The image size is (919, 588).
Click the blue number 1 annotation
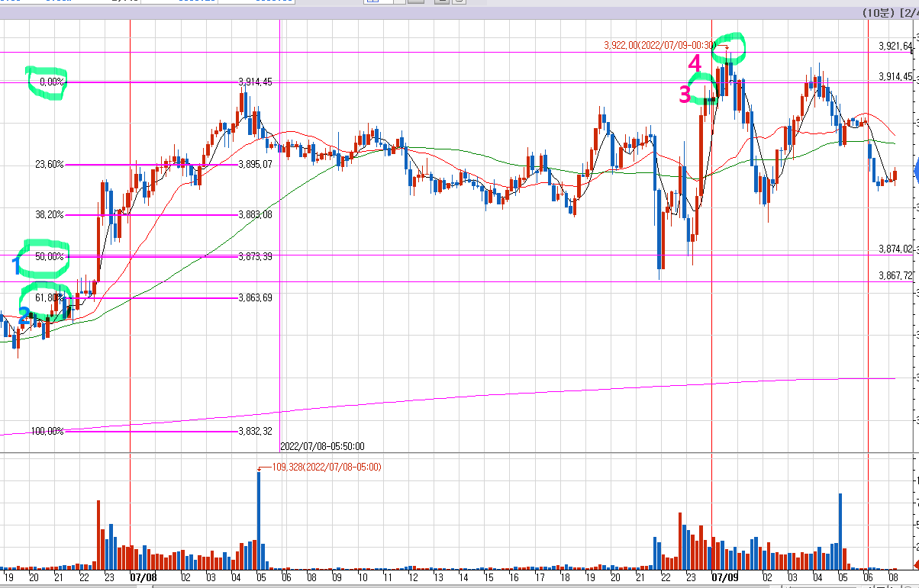(x=15, y=266)
